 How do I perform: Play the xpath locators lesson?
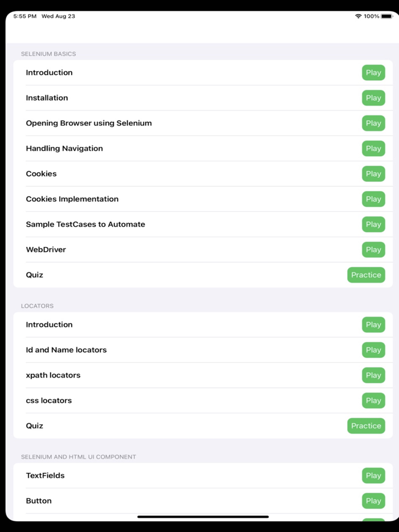[373, 375]
